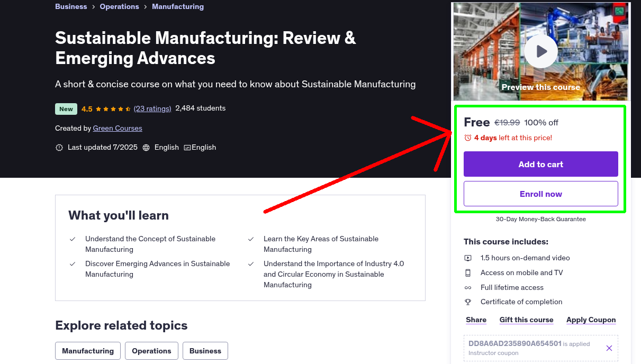The image size is (641, 364).
Task: Click the checkmark beside 'Discover Emerging Advances'
Action: coord(73,264)
